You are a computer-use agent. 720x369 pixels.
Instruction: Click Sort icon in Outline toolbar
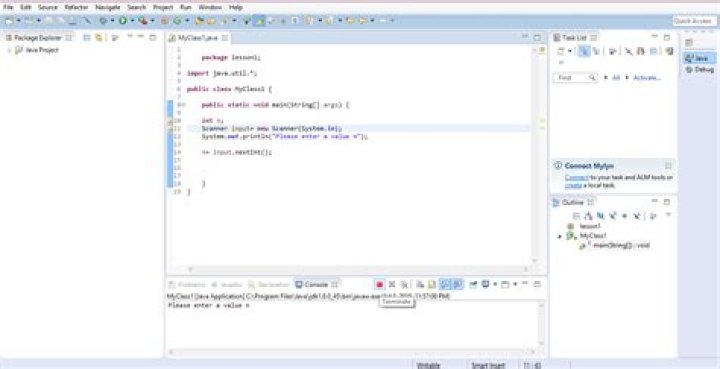tap(588, 216)
